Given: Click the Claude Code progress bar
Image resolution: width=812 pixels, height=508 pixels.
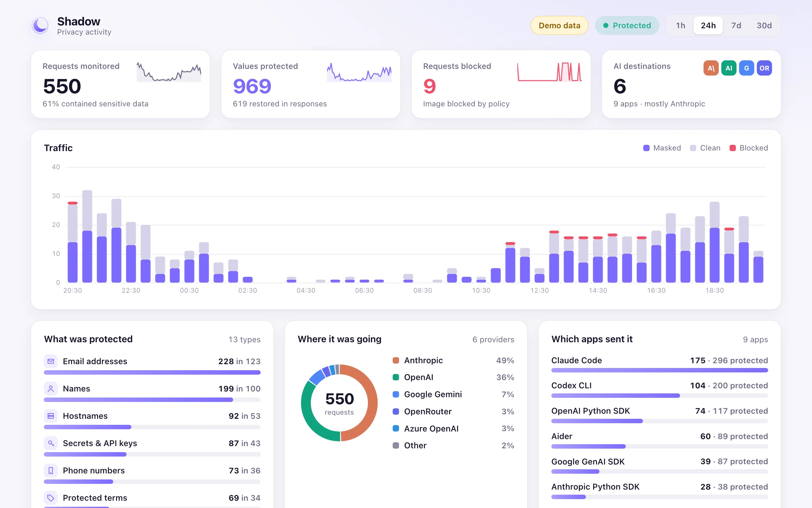Looking at the screenshot, I should (x=659, y=370).
